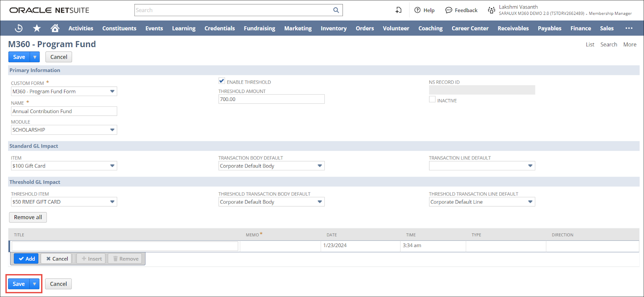Open the Help icon in header
The image size is (644, 297).
[x=417, y=10]
